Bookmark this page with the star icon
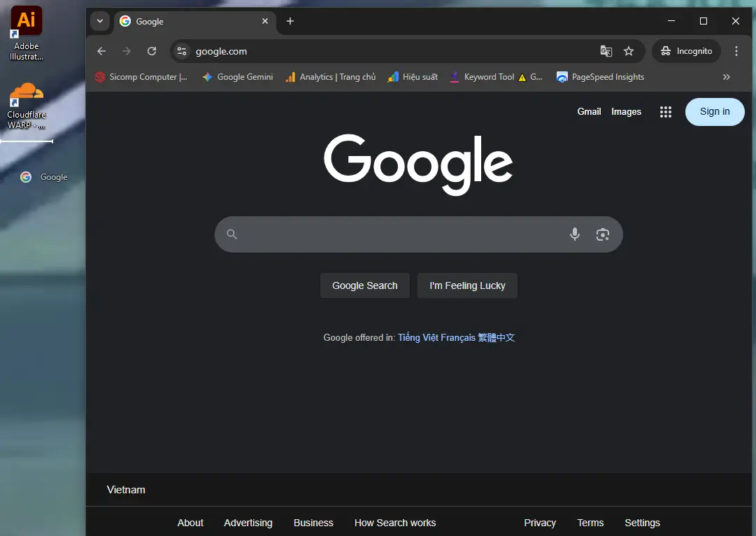This screenshot has height=536, width=756. (629, 51)
